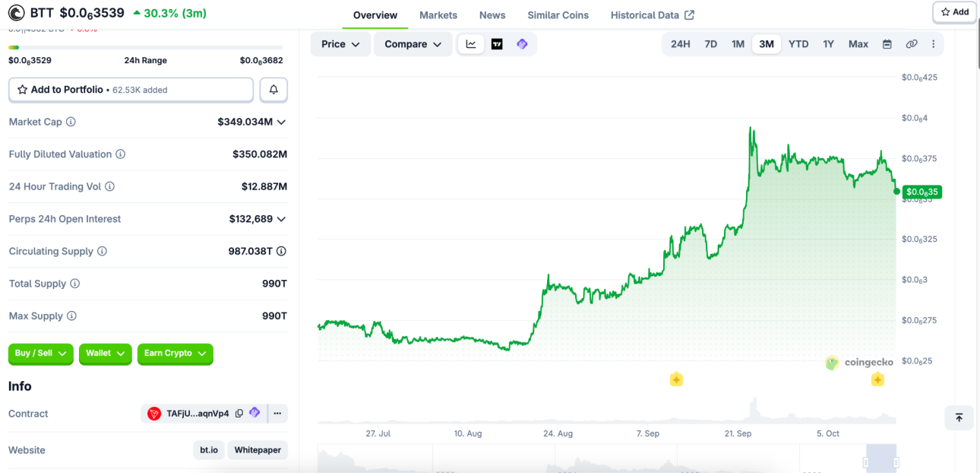Select the 1M time range

[x=738, y=44]
